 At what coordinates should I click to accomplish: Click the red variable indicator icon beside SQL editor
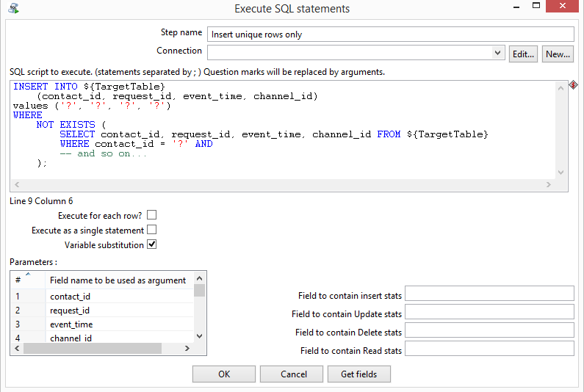point(573,85)
